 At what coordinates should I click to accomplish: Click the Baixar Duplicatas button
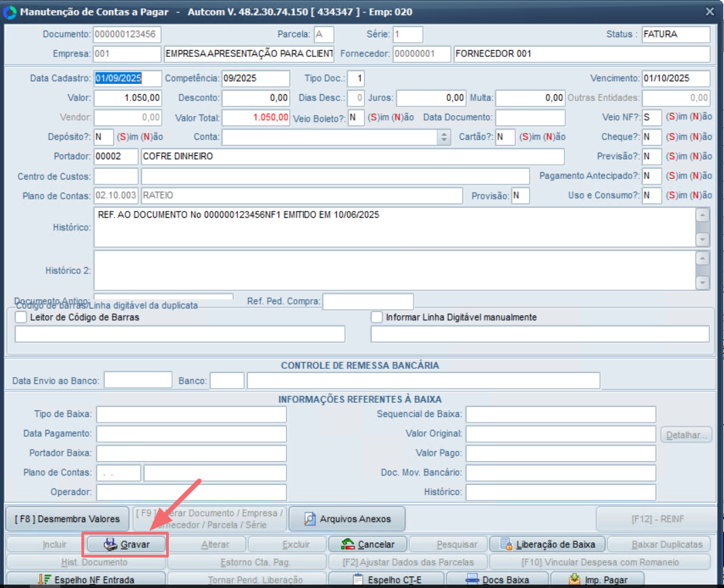click(659, 544)
